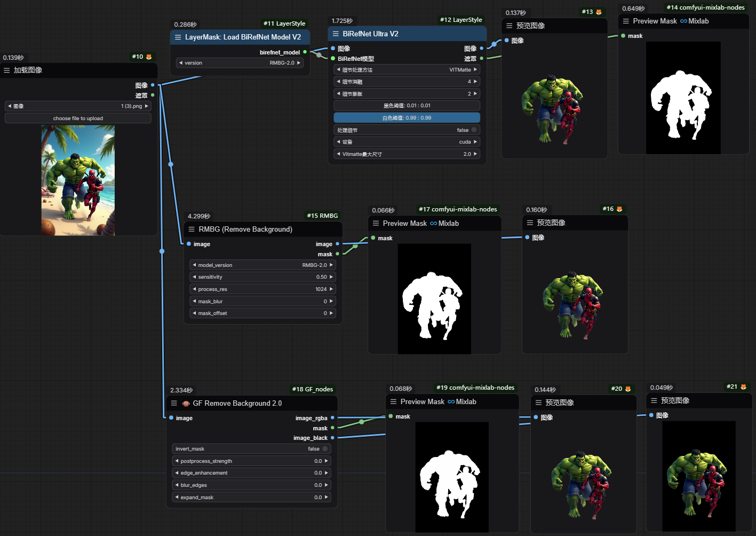Click right arrow of version RMBG-2.0 widget
This screenshot has height=536, width=756.
pyautogui.click(x=299, y=63)
